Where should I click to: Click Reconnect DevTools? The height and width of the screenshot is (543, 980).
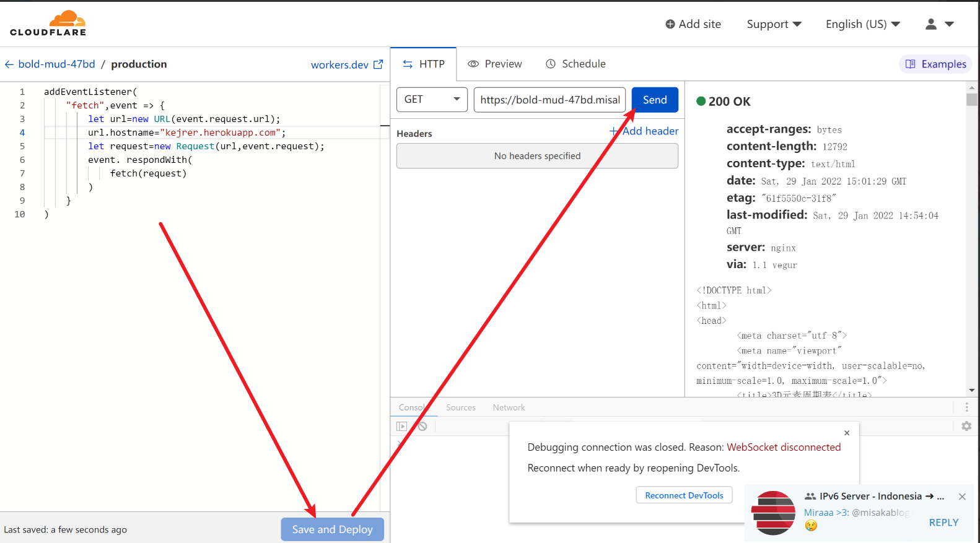click(684, 495)
